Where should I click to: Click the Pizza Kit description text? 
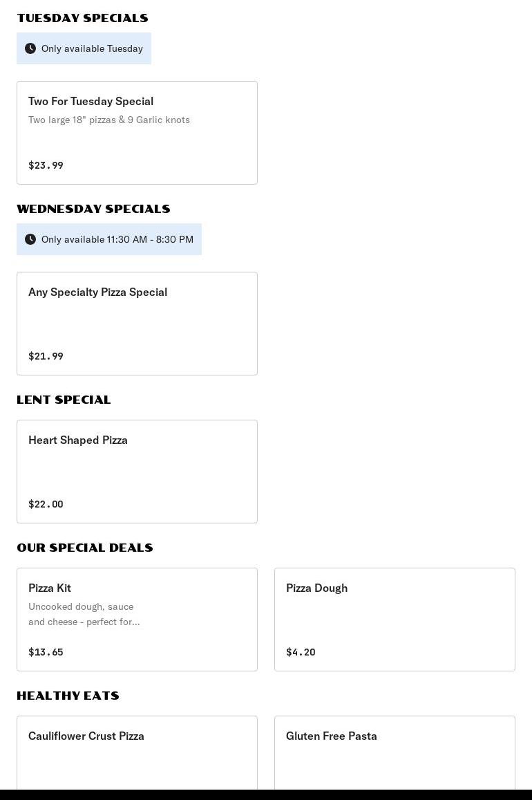click(84, 614)
